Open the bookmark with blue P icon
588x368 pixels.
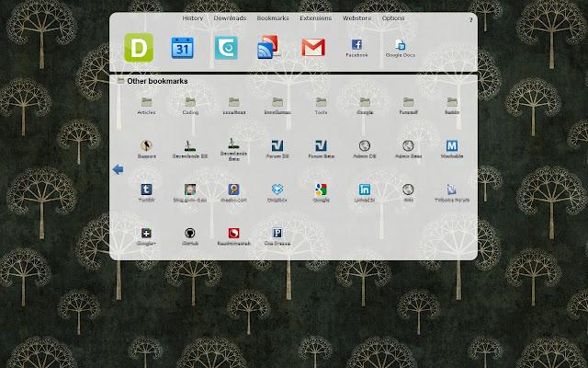tap(277, 236)
